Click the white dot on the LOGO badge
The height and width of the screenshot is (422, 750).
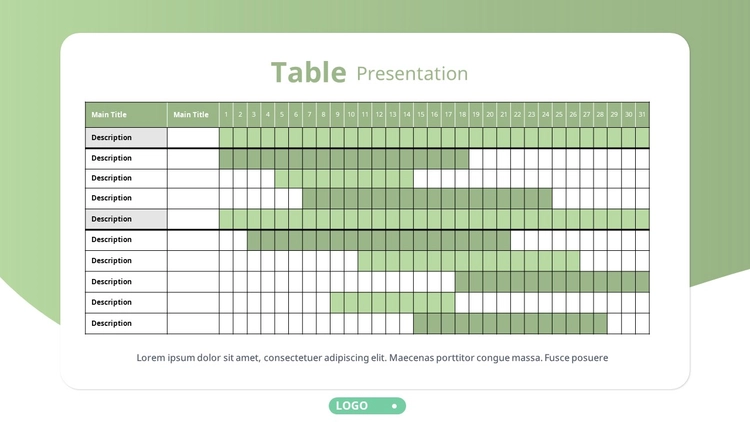pyautogui.click(x=395, y=406)
